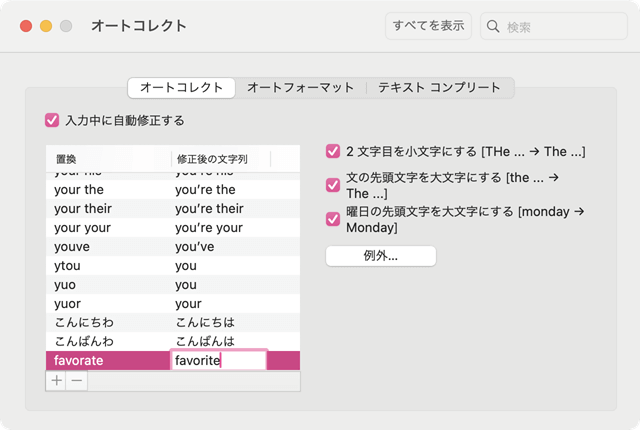Select the オートコレクト tab
640x430 pixels.
181,88
